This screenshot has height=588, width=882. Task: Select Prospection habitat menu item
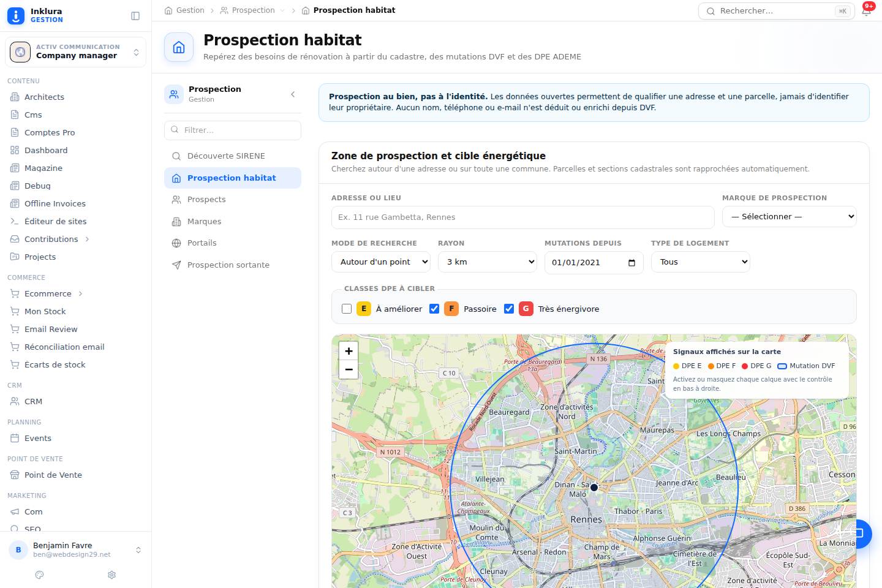233,178
